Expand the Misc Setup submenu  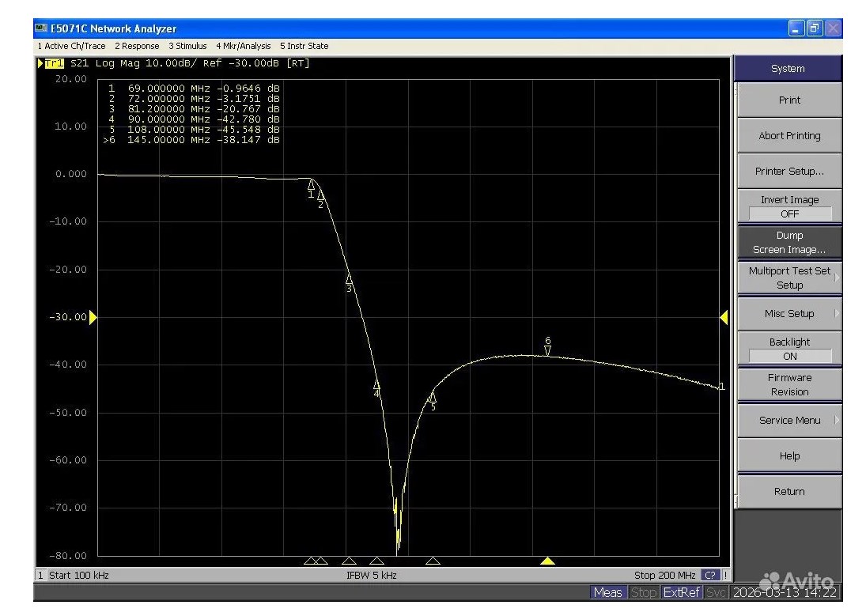click(x=788, y=313)
